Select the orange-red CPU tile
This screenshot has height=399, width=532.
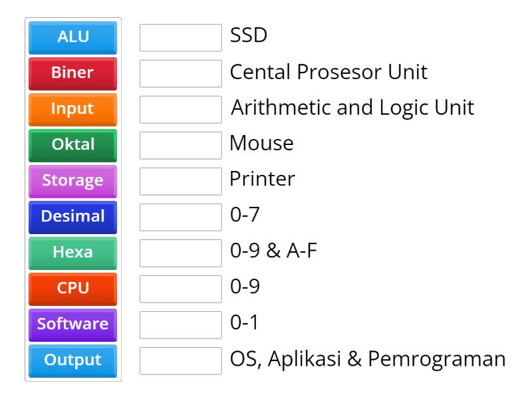pyautogui.click(x=72, y=289)
